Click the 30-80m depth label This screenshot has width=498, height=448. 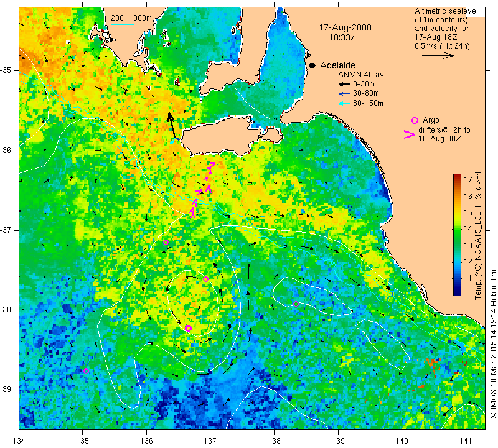[x=366, y=94]
